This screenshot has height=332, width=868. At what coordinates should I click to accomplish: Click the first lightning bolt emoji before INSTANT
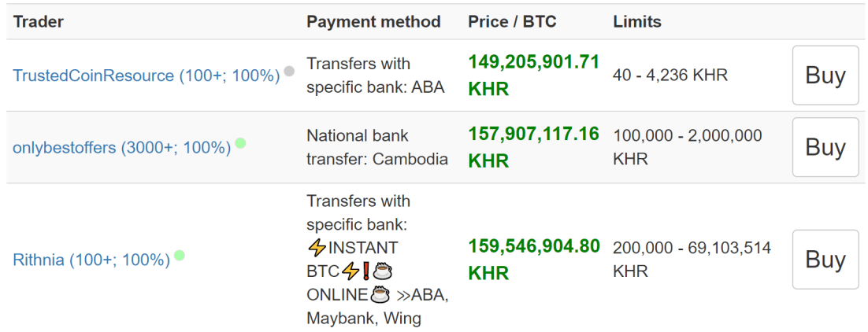pos(316,247)
